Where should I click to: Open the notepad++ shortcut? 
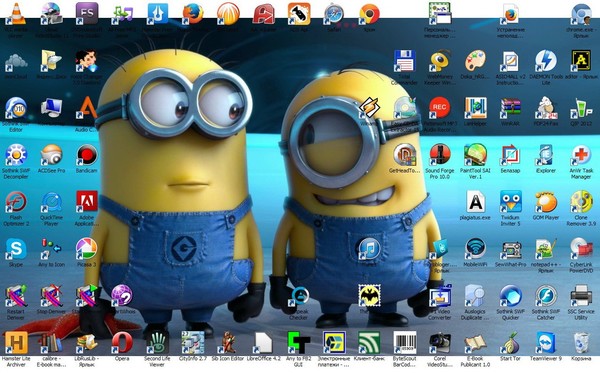point(546,249)
